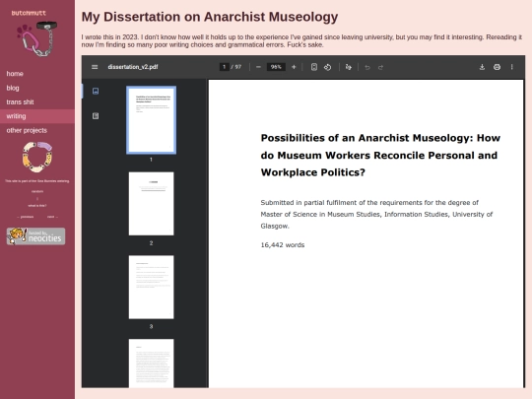Open the other projects page
This screenshot has width=532, height=399.
click(27, 130)
